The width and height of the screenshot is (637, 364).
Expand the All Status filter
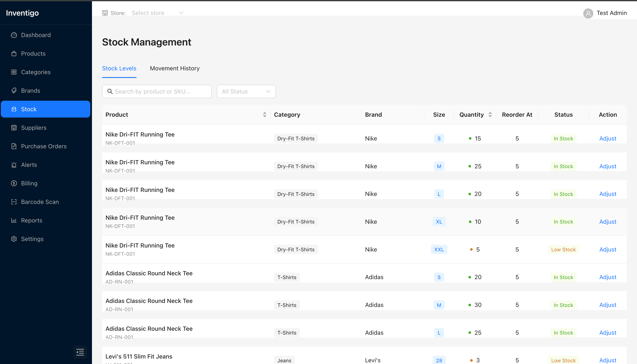246,91
